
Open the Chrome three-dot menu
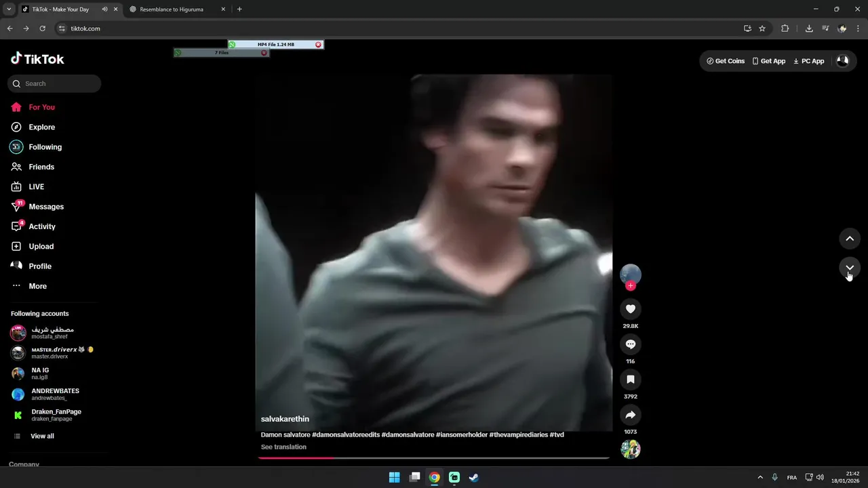point(858,28)
